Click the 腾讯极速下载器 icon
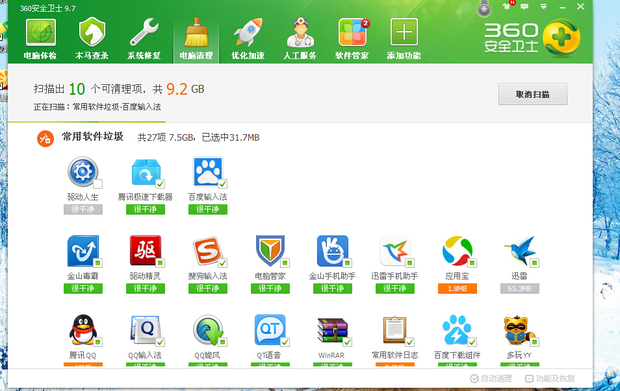Screen dimensions: 620x391 pos(146,172)
